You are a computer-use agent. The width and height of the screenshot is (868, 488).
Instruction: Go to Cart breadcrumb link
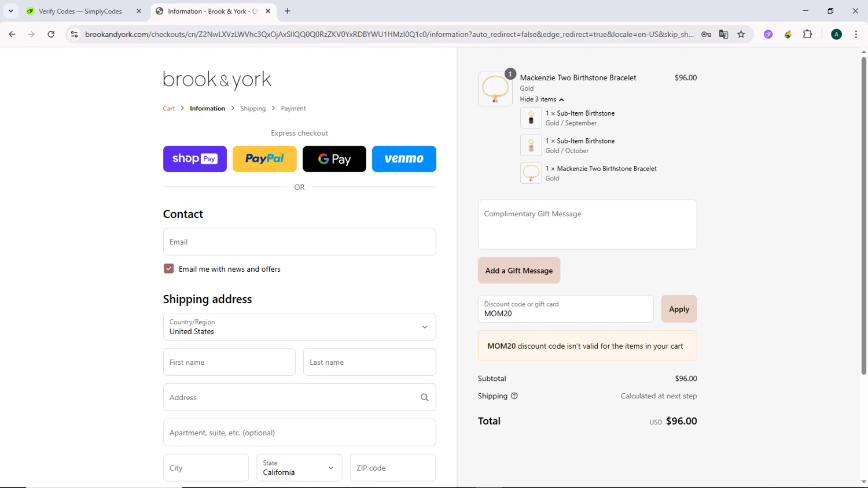tap(169, 108)
